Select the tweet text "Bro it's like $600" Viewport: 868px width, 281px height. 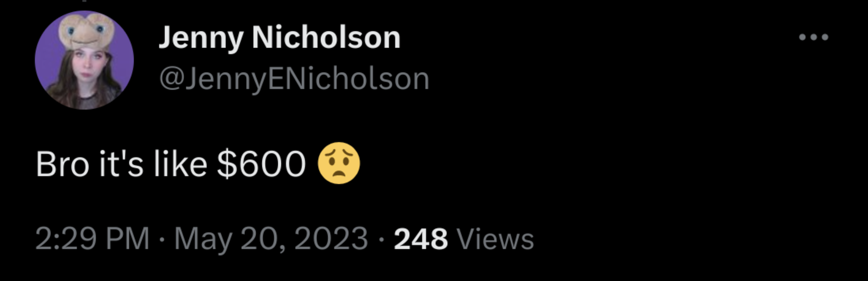tap(171, 164)
